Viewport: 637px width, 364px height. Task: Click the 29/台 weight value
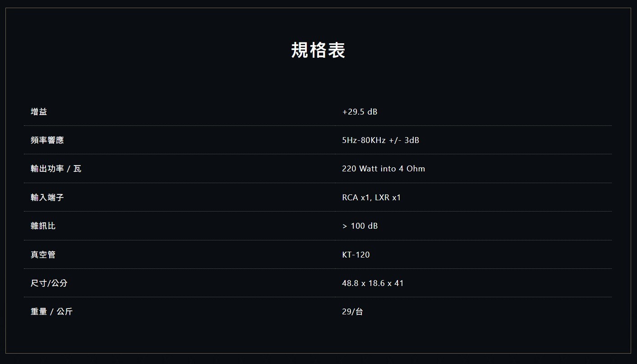pos(352,312)
